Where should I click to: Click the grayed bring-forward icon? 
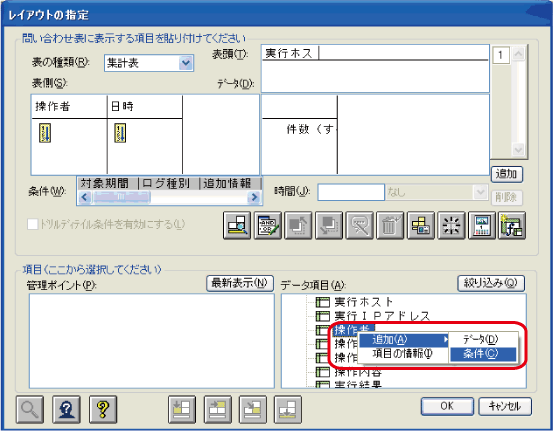[298, 226]
